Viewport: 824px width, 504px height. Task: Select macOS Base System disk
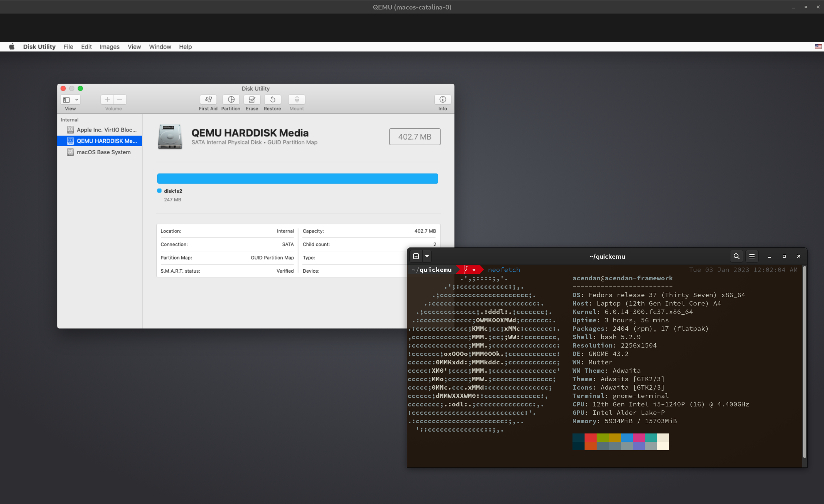103,152
